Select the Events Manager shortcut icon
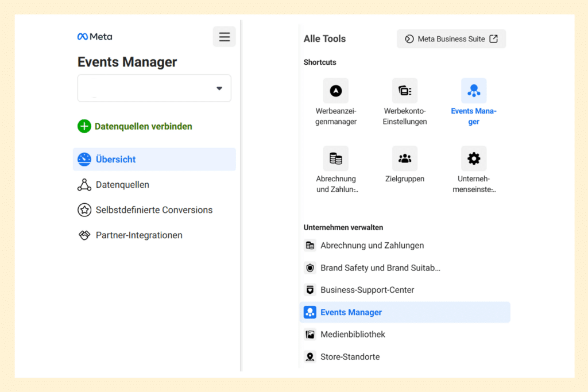The image size is (588, 392). pos(474,90)
